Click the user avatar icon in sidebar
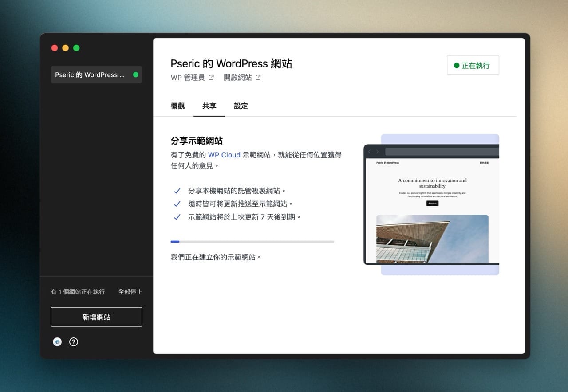This screenshot has width=568, height=392. (57, 342)
